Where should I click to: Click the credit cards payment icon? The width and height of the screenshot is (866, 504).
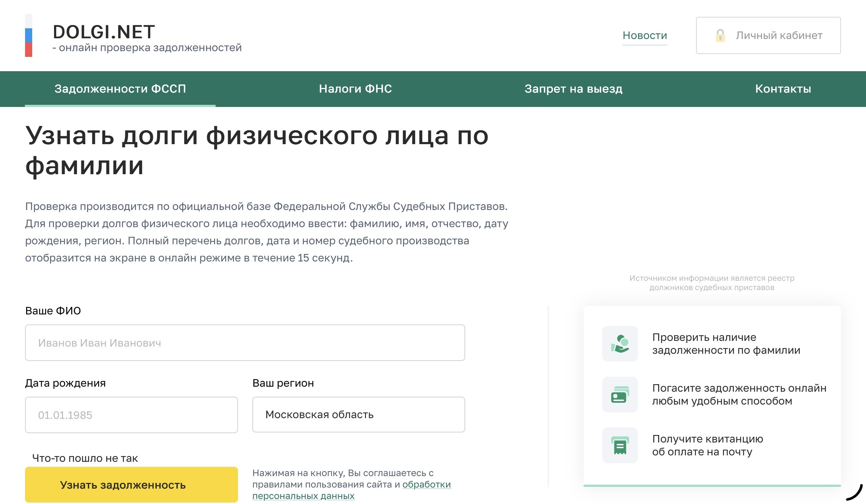620,395
